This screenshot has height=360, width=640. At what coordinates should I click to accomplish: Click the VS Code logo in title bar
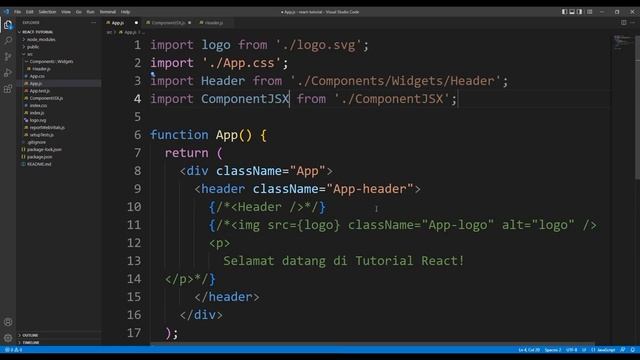tap(6, 12)
